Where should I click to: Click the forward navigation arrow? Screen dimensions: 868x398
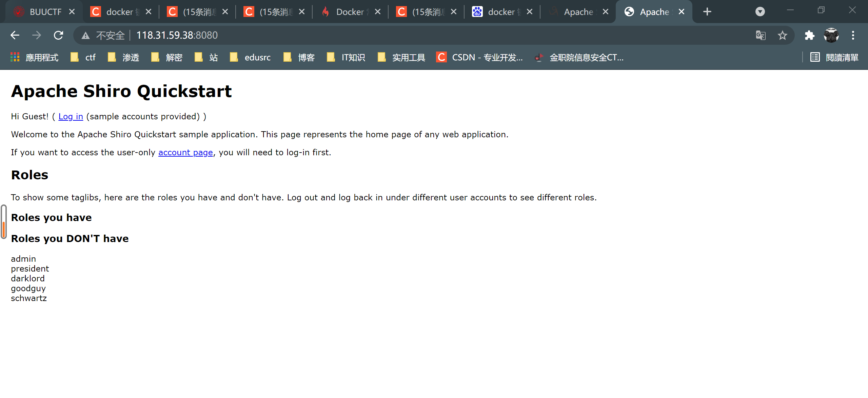point(37,35)
